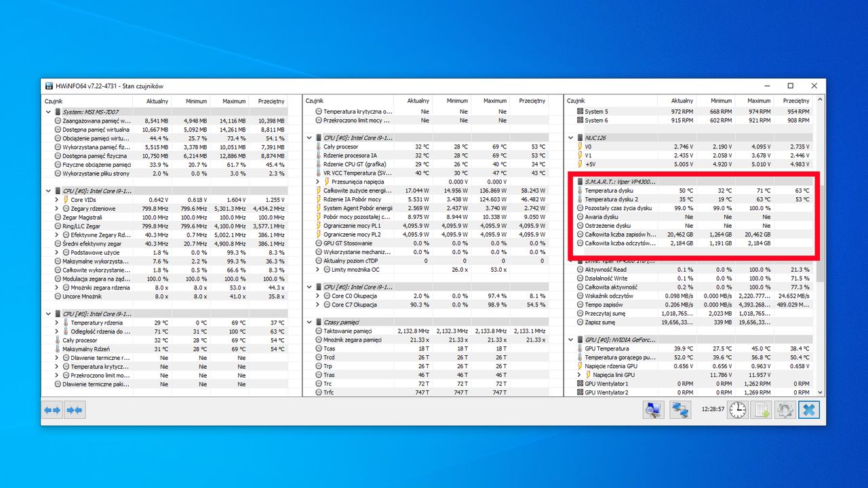Start logging with the sheet-plus icon
The height and width of the screenshot is (488, 868).
coord(762,410)
